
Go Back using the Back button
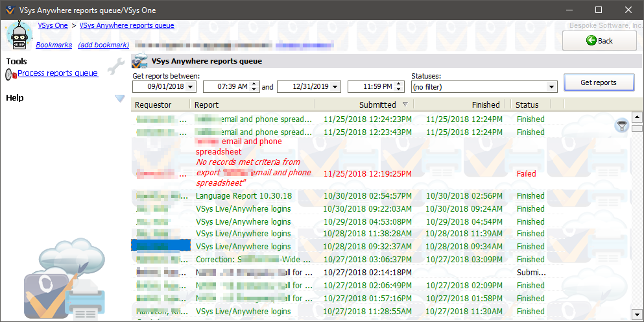click(599, 40)
